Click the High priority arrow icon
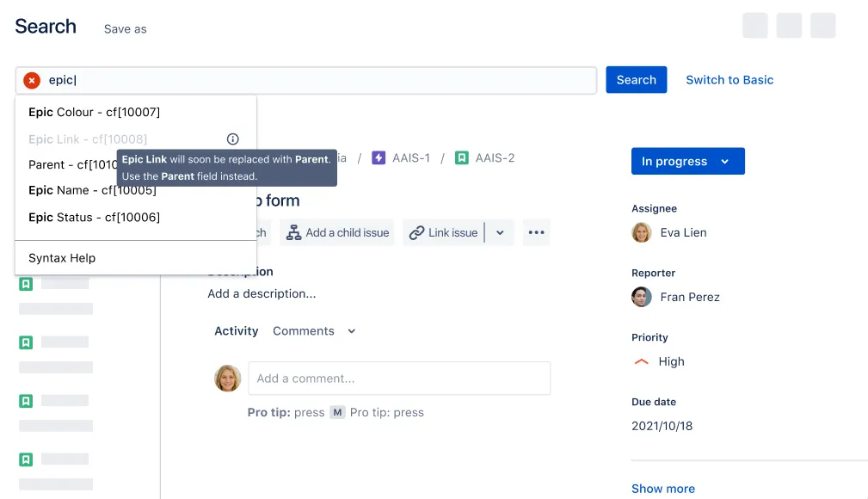This screenshot has width=868, height=499. pyautogui.click(x=641, y=361)
